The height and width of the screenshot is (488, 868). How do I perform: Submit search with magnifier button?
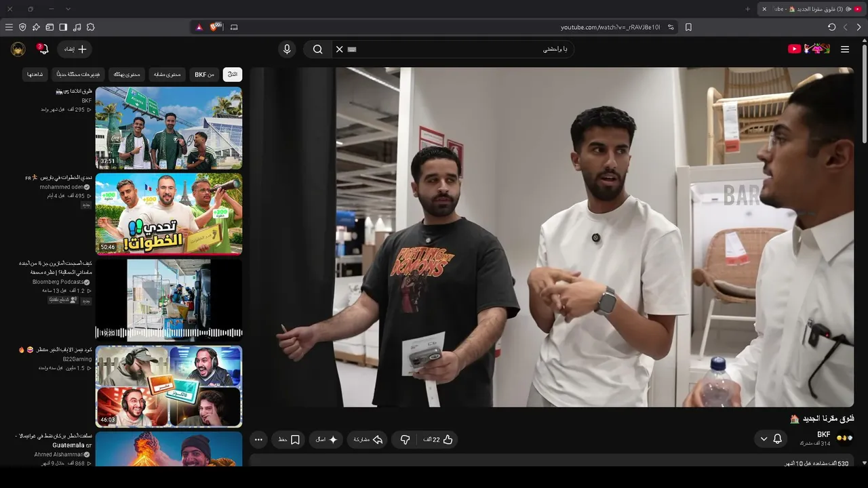(x=317, y=49)
